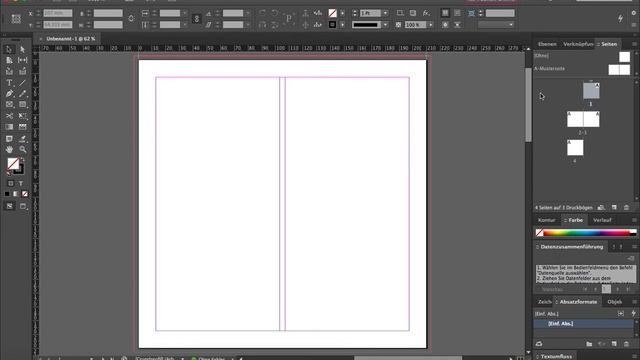Select the spread 2-3 thumbnail
This screenshot has width=640, height=360.
583,119
